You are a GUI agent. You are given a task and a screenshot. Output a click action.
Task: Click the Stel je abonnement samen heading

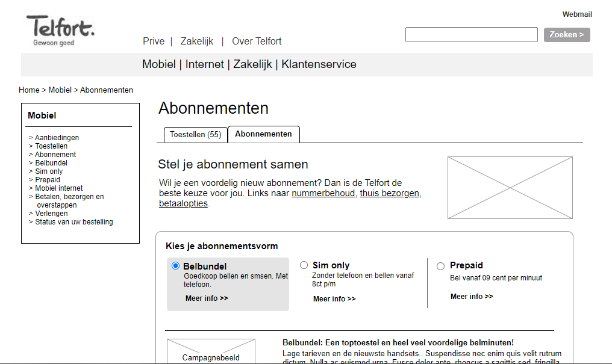coord(233,164)
